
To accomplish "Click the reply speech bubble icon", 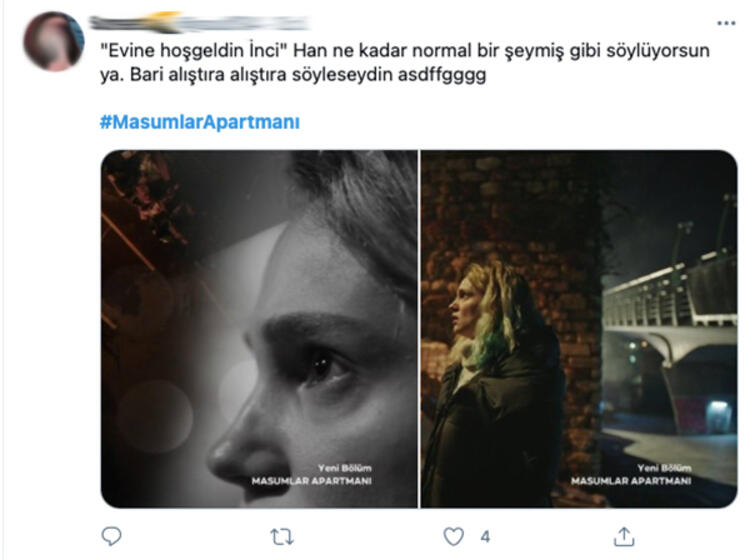I will tap(111, 536).
